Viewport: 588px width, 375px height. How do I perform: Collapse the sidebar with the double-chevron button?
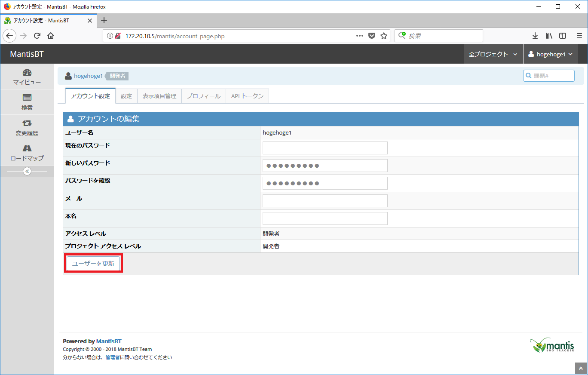27,171
